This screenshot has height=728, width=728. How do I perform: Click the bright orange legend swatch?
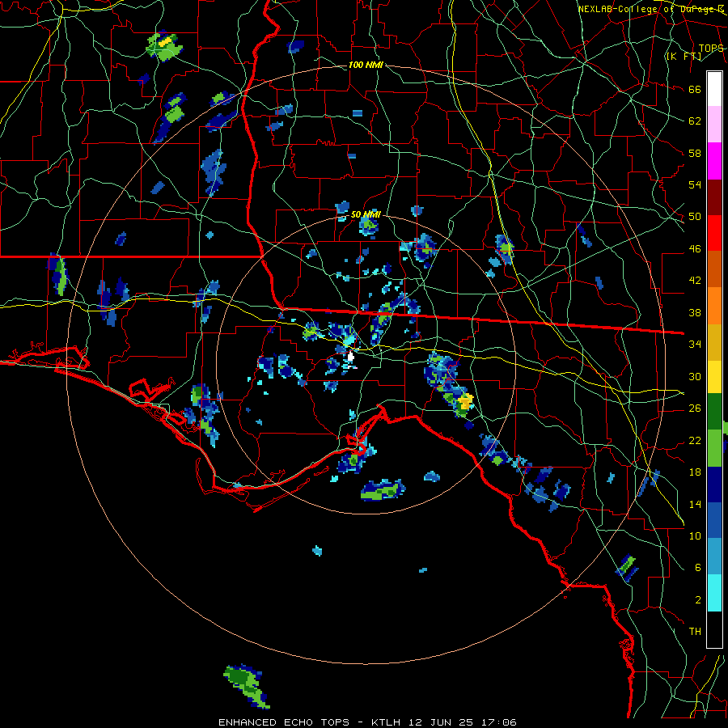point(714,305)
